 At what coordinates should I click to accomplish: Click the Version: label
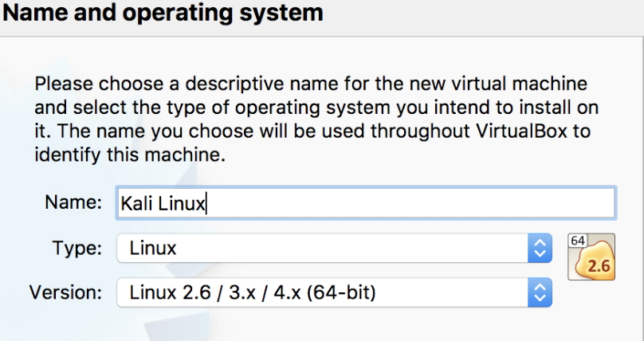click(x=65, y=292)
